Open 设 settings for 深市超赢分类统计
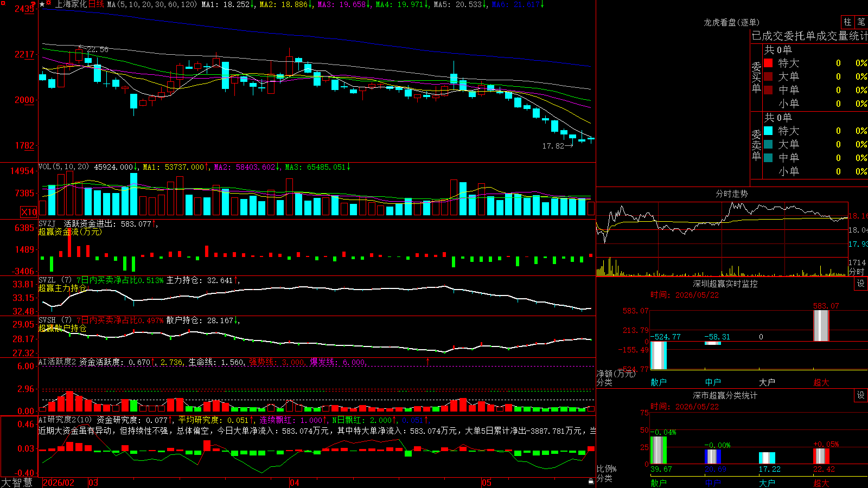 click(x=861, y=395)
